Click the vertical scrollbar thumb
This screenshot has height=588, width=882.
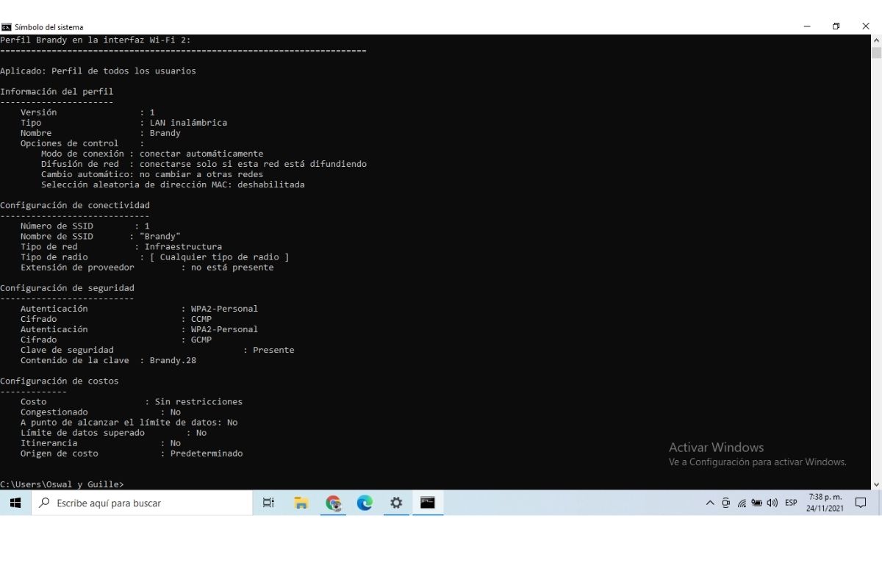876,52
